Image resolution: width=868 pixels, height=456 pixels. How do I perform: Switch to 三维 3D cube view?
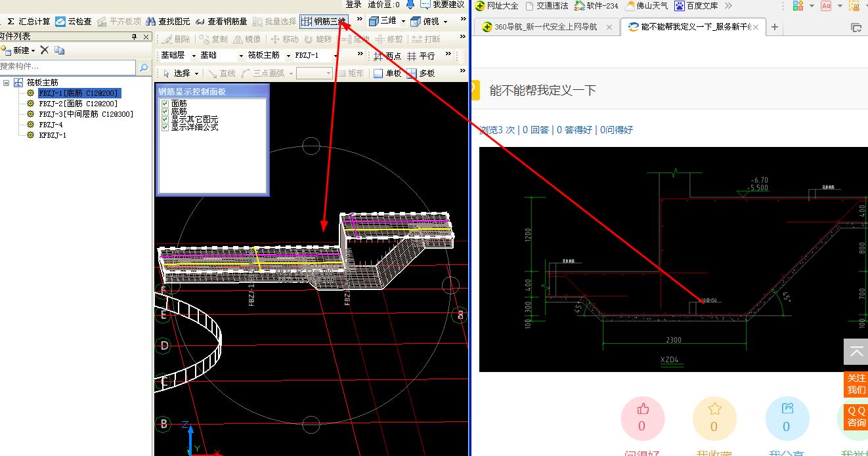[382, 22]
